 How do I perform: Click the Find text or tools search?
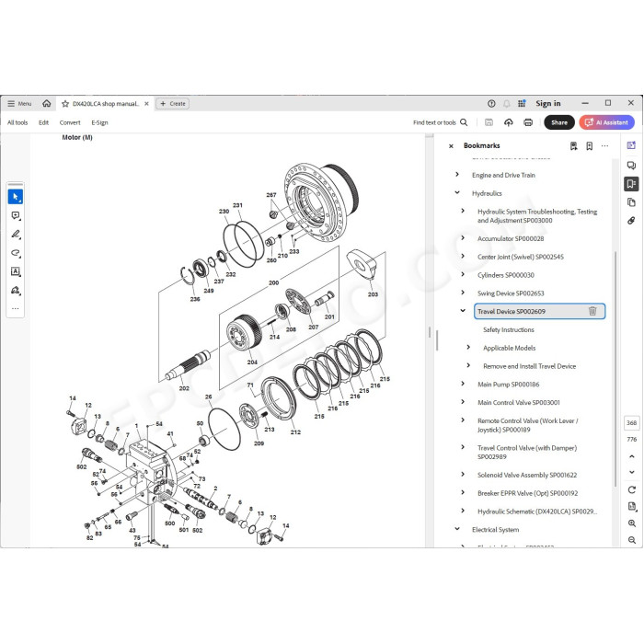tap(441, 122)
